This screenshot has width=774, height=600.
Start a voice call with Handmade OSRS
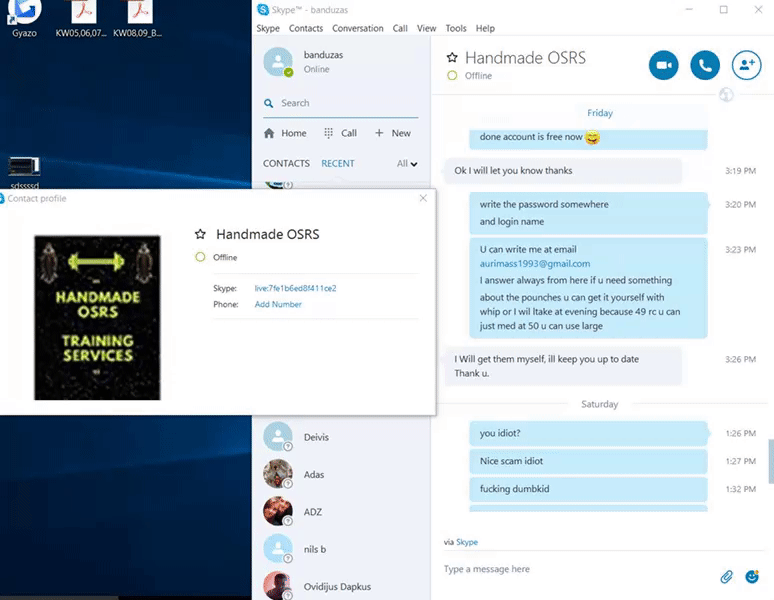point(705,65)
